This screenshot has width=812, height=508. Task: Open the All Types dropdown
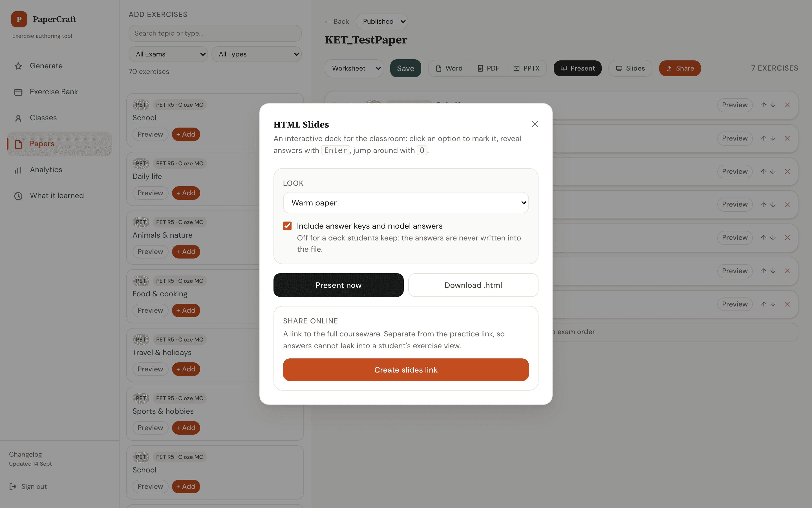(x=256, y=54)
